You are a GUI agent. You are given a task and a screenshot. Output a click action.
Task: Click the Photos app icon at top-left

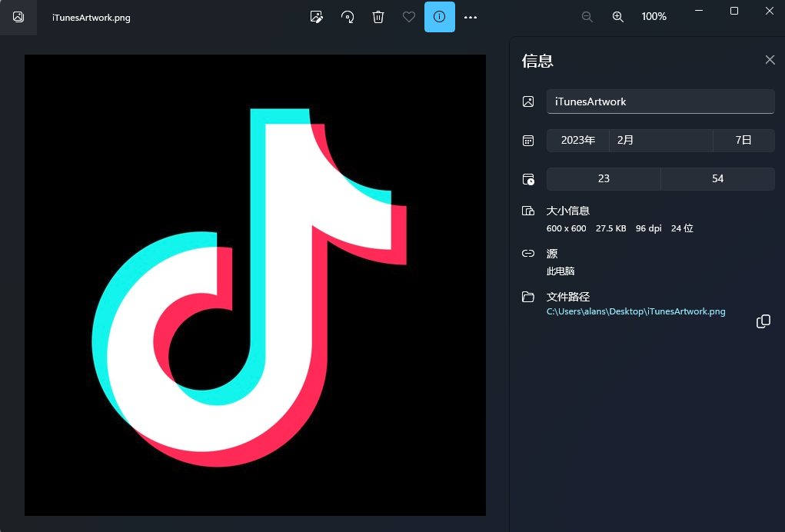click(18, 17)
